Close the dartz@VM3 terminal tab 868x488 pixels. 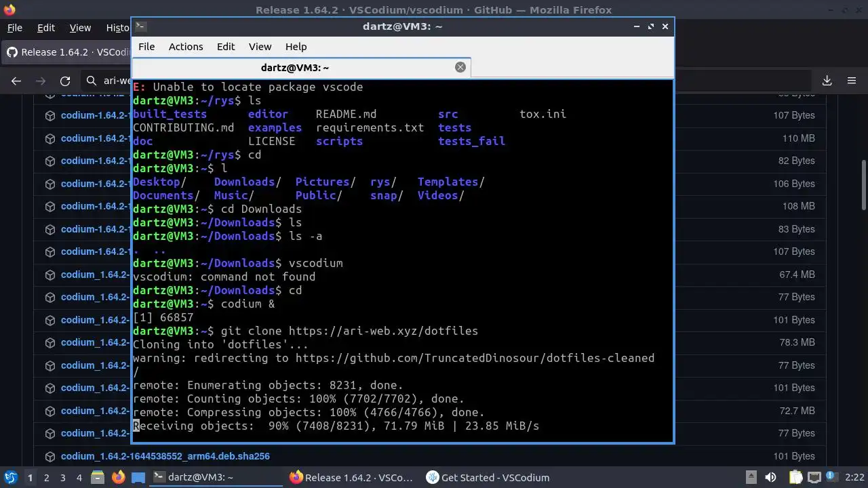pos(460,67)
